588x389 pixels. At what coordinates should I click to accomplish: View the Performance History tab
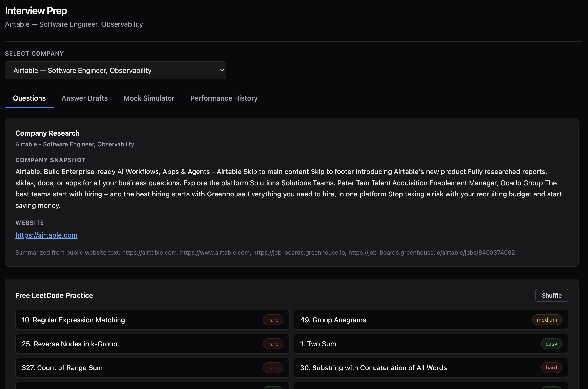(x=223, y=98)
